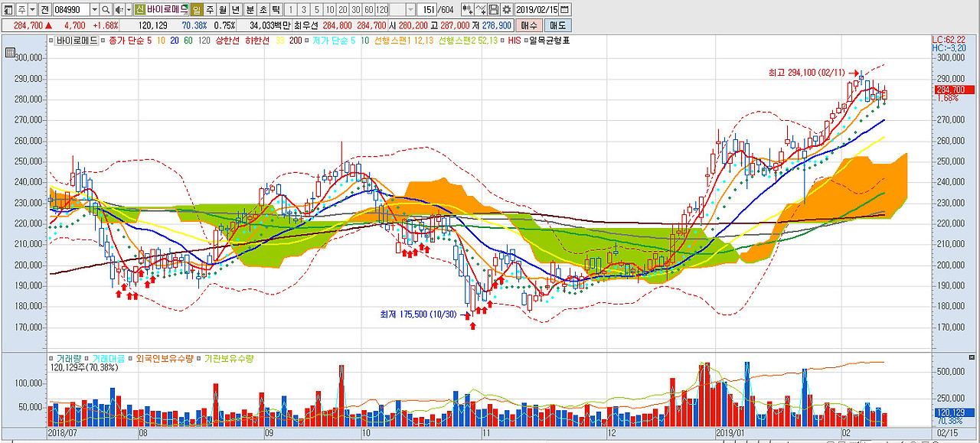Switch to tick chart with 틱
This screenshot has width=980, height=443.
tap(276, 10)
